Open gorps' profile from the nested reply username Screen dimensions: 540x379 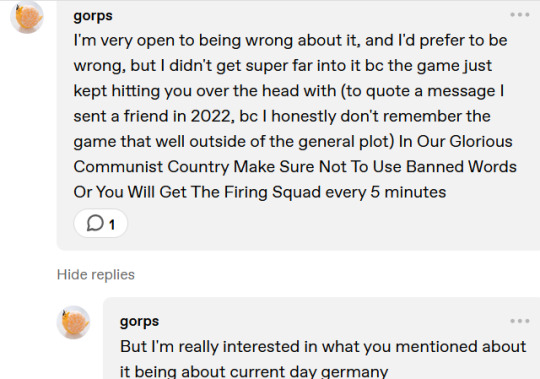coord(139,321)
